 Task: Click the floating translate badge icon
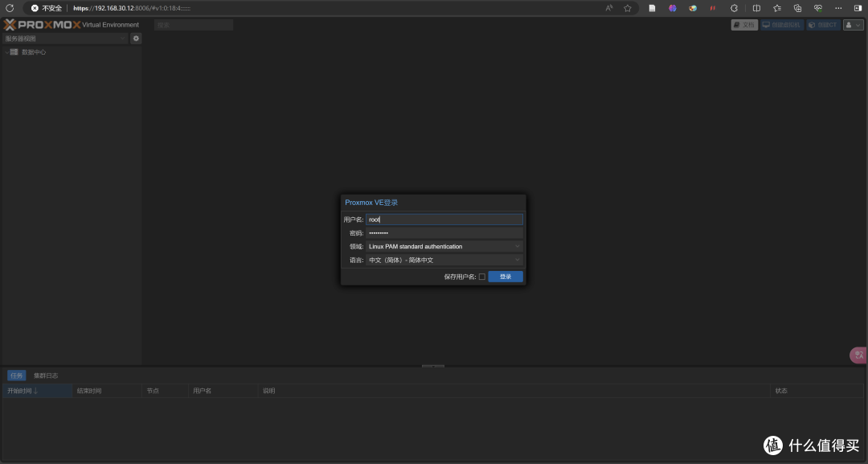point(858,355)
